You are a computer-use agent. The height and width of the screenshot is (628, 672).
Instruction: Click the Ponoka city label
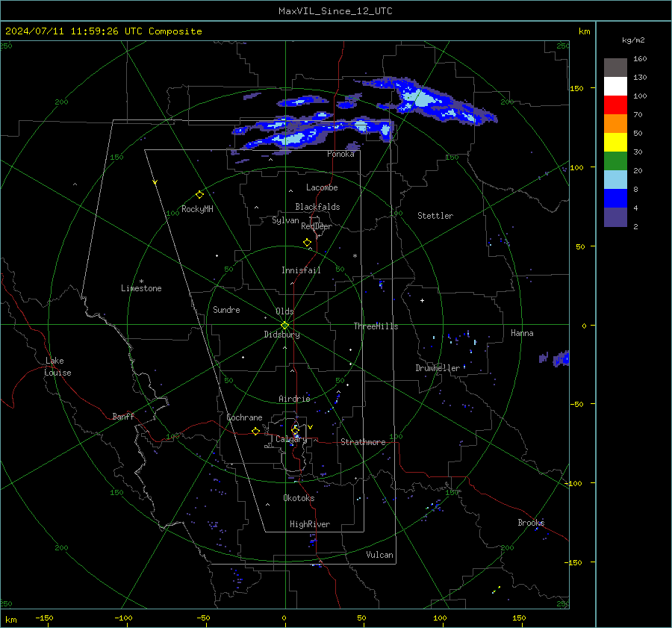pyautogui.click(x=340, y=154)
